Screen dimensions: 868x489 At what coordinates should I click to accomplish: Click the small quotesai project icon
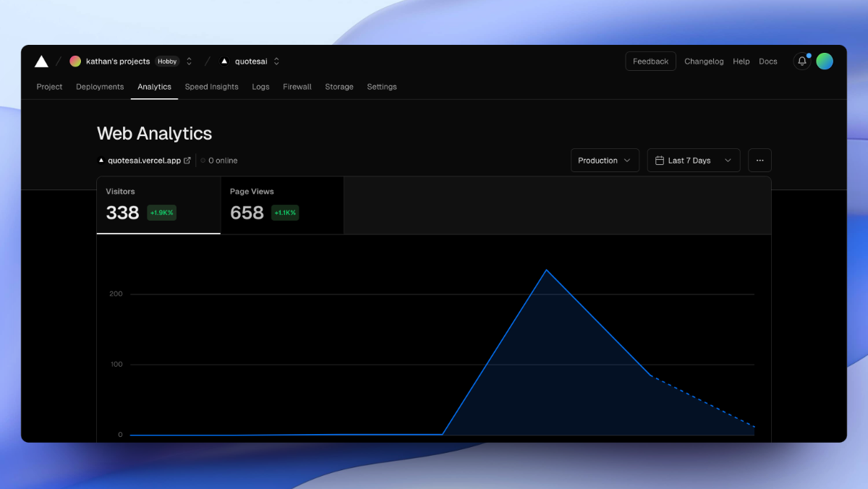coord(224,61)
